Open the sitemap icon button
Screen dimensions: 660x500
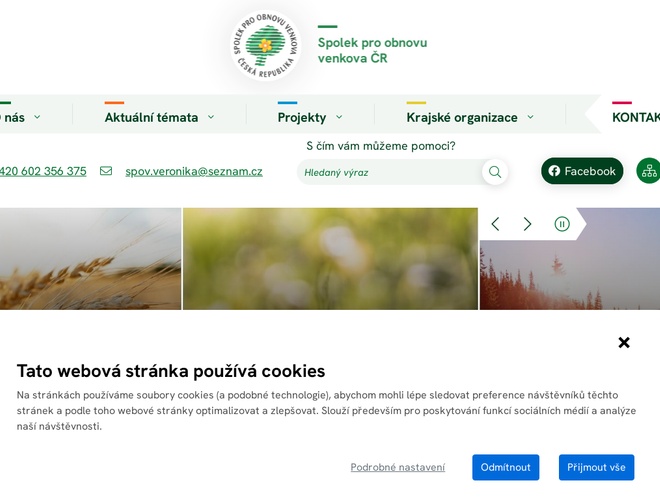coord(649,171)
